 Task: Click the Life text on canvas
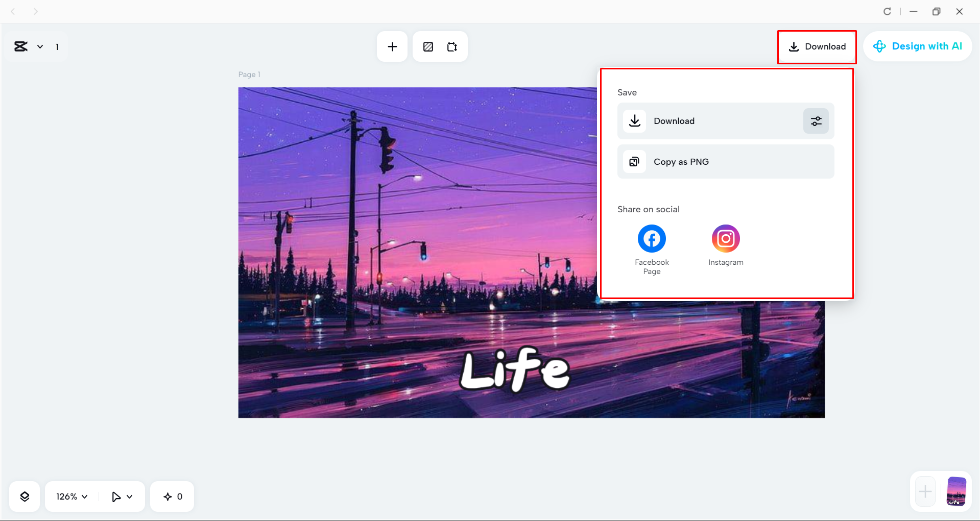pyautogui.click(x=515, y=369)
